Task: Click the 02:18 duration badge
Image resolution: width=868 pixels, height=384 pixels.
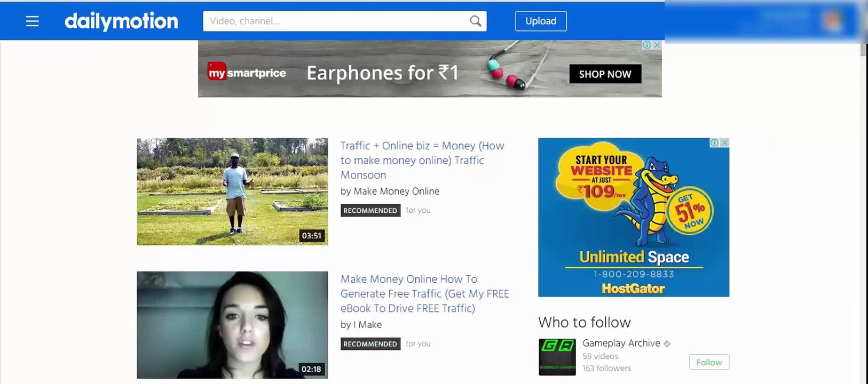Action: (312, 369)
